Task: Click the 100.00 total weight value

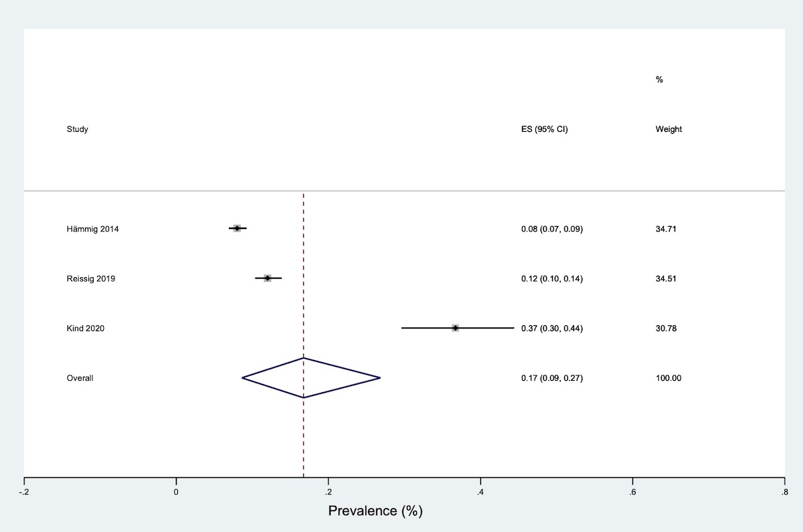Action: point(669,378)
